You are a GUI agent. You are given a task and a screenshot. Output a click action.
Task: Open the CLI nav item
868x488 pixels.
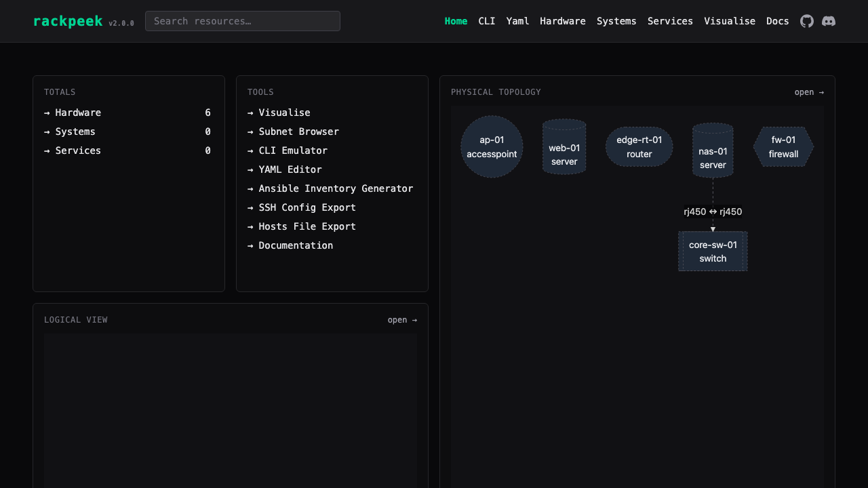coord(487,21)
